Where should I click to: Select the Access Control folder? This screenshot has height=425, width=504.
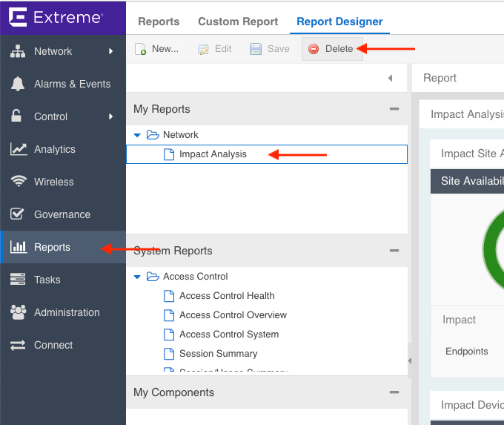point(195,277)
